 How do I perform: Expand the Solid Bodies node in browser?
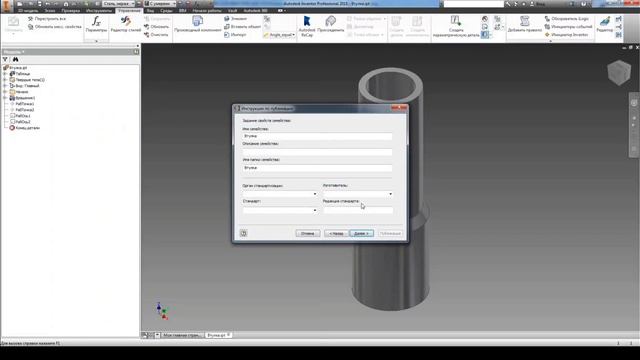point(5,80)
